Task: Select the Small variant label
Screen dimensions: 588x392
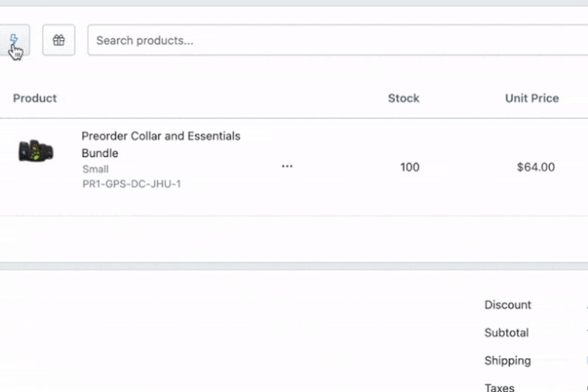Action: click(x=95, y=169)
